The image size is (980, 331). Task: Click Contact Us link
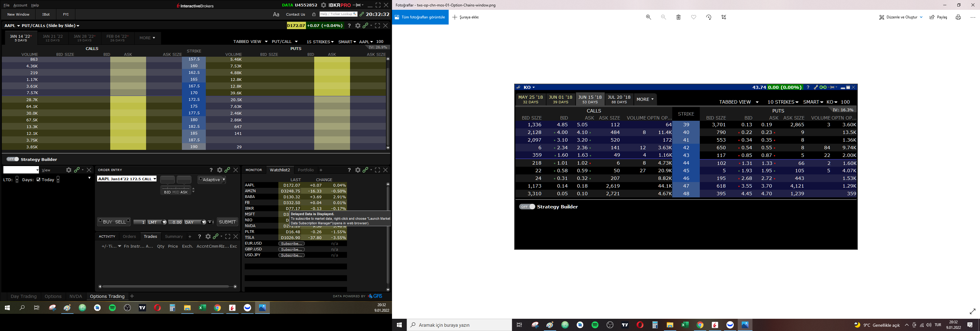coord(296,14)
